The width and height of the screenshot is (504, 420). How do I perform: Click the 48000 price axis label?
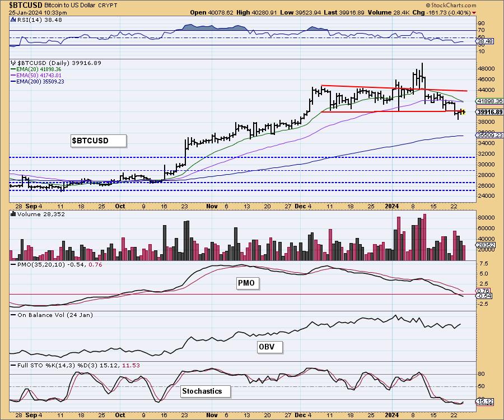click(486, 68)
